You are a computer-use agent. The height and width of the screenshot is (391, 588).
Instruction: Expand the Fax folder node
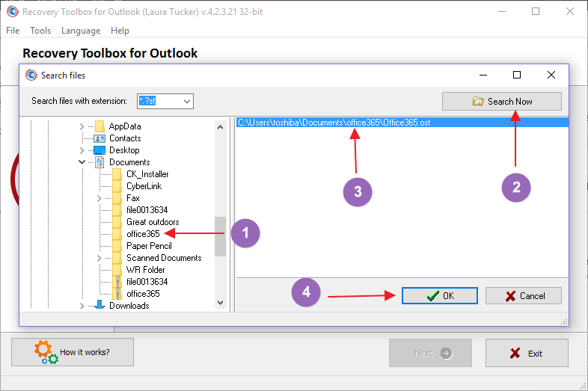(x=99, y=198)
